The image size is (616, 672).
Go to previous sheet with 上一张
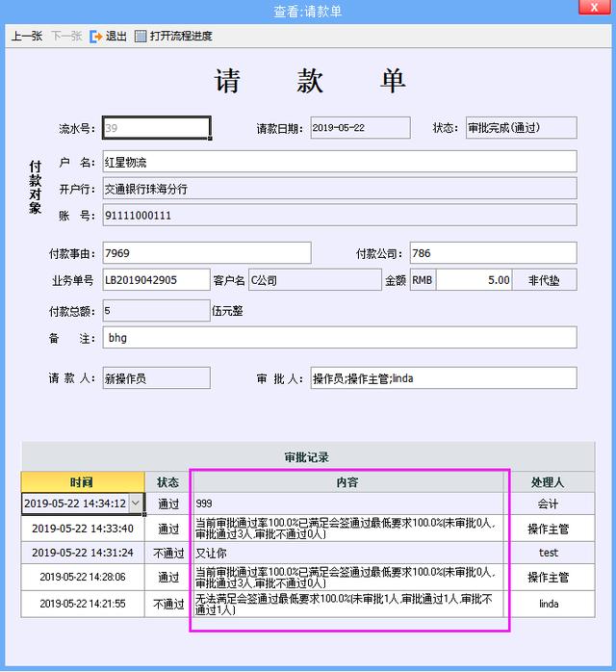27,36
